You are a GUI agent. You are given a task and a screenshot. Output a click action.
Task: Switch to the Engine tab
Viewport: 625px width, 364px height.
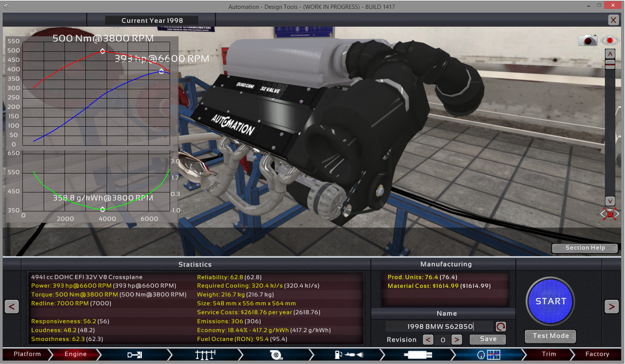(x=75, y=354)
